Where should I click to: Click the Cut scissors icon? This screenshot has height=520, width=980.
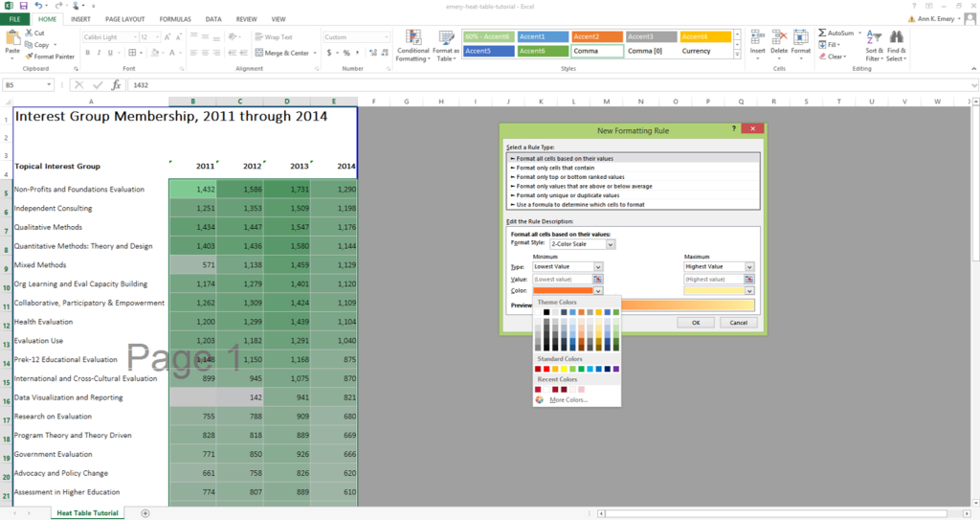29,33
